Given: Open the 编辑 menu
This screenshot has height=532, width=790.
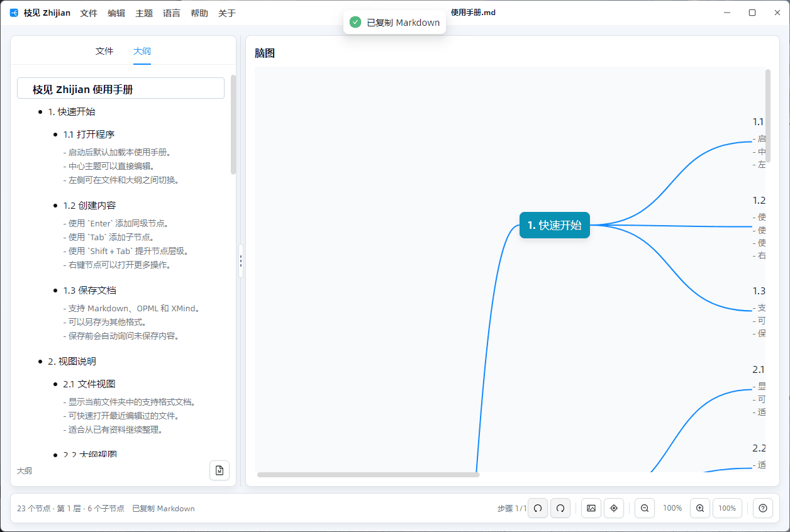Looking at the screenshot, I should click(x=116, y=13).
